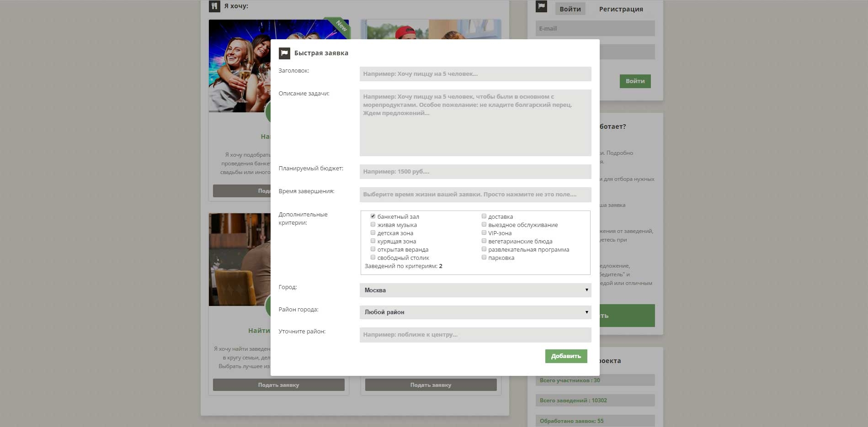Click the restaurant photo thumbnail with the yellow chair
Image resolution: width=868 pixels, height=427 pixels.
[x=240, y=259]
